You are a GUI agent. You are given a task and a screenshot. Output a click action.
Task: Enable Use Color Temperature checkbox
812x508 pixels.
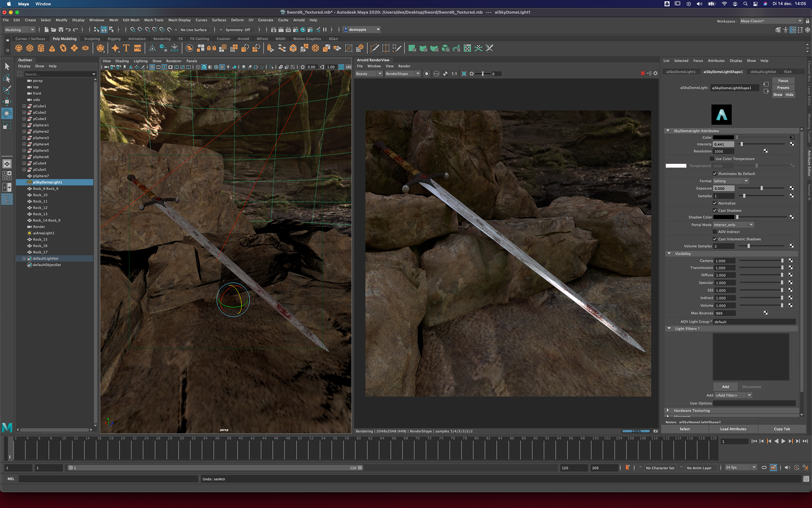click(712, 159)
